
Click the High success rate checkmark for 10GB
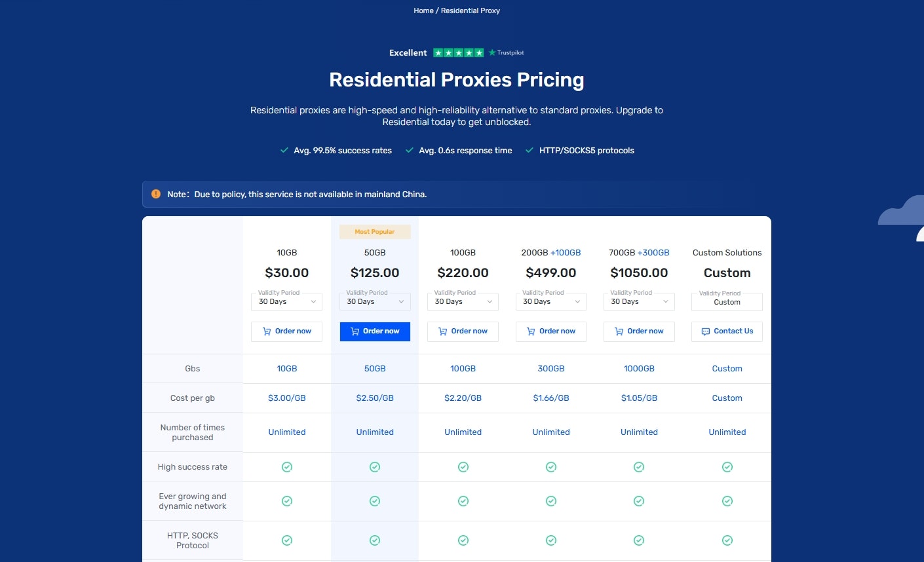pos(287,467)
